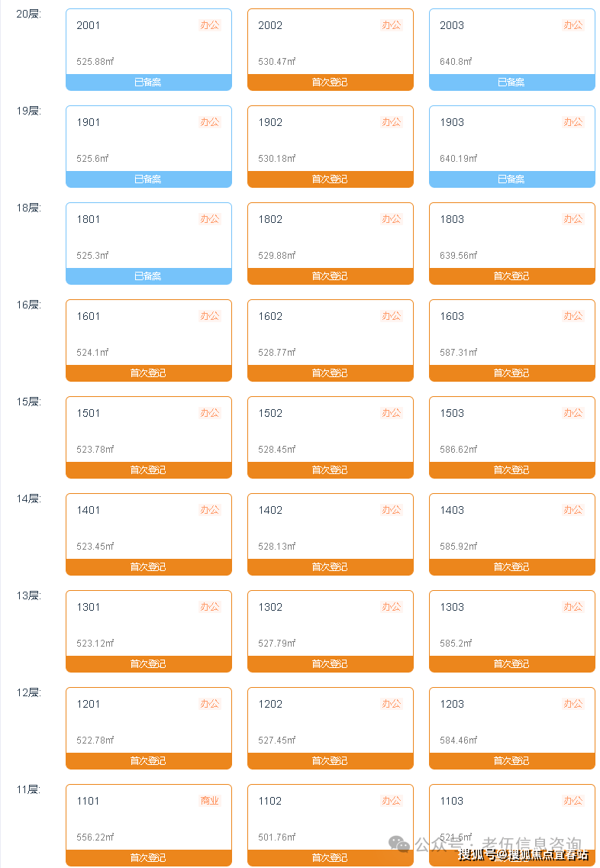
Task: Click the 16层 floor label
Action: tap(29, 305)
